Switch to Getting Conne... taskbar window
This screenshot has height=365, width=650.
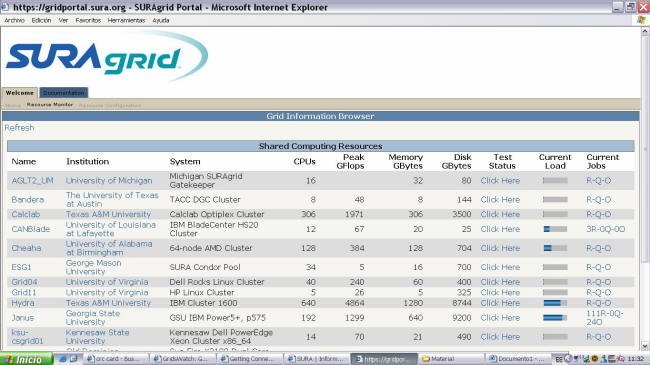click(x=249, y=359)
